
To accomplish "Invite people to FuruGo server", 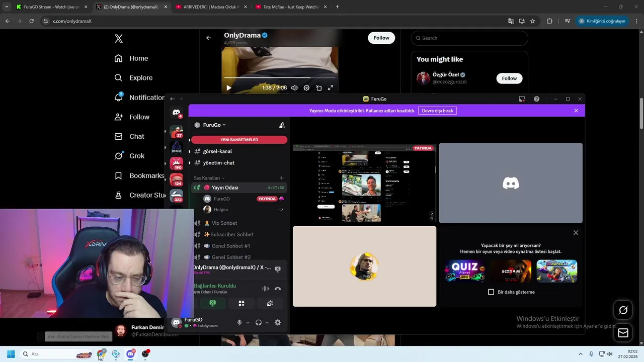I will (x=282, y=125).
